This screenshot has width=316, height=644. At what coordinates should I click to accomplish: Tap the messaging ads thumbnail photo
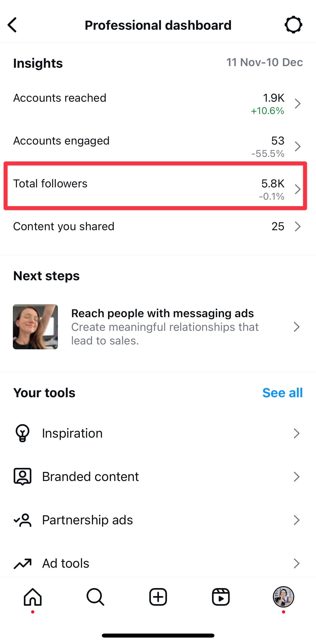pyautogui.click(x=35, y=327)
